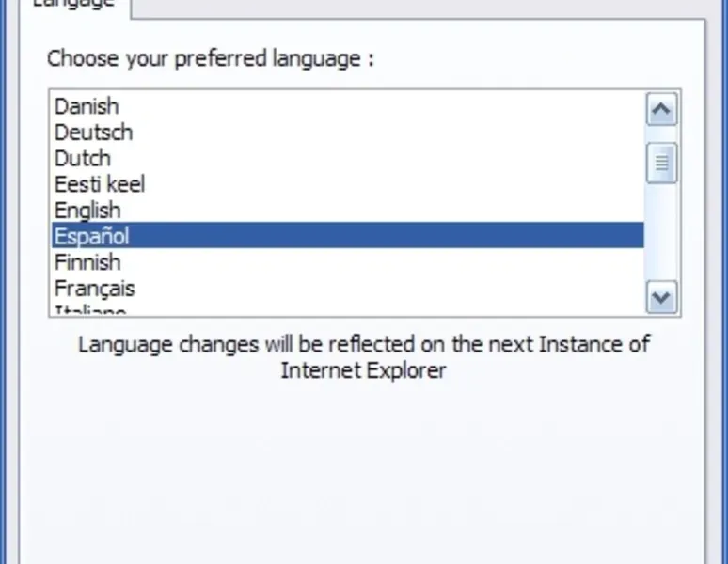Click the 'Choose your preferred language' label
This screenshot has height=564, width=728.
211,58
